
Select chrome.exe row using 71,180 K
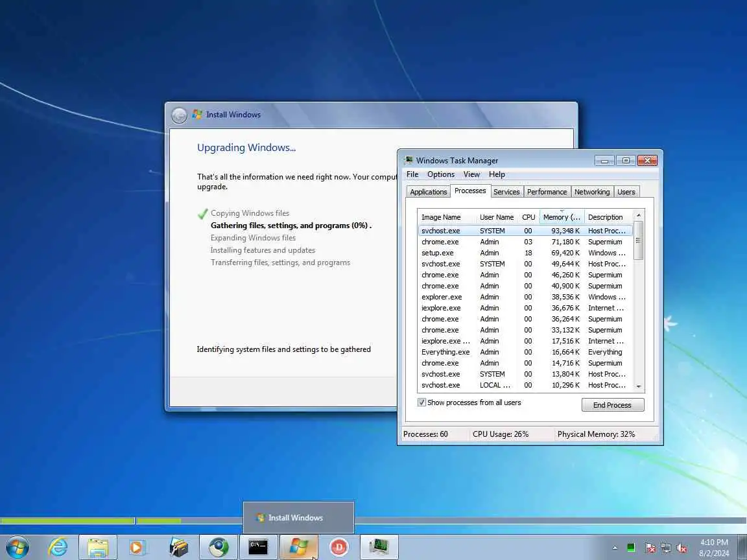[x=525, y=242]
